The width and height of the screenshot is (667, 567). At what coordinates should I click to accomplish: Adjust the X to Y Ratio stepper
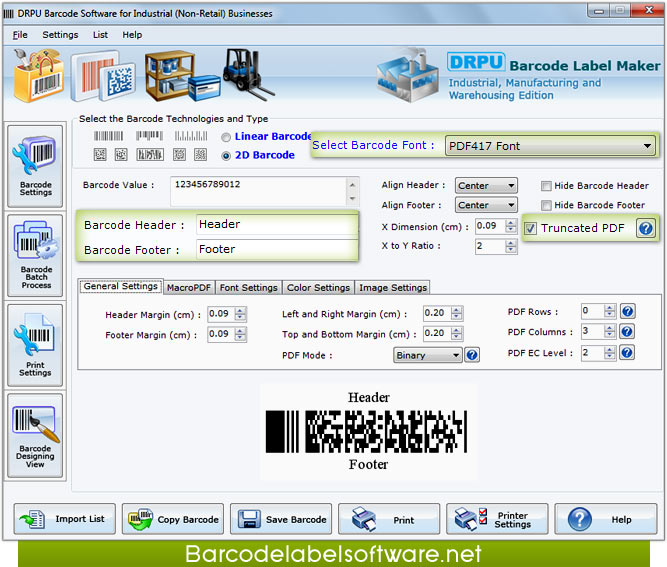(x=511, y=246)
